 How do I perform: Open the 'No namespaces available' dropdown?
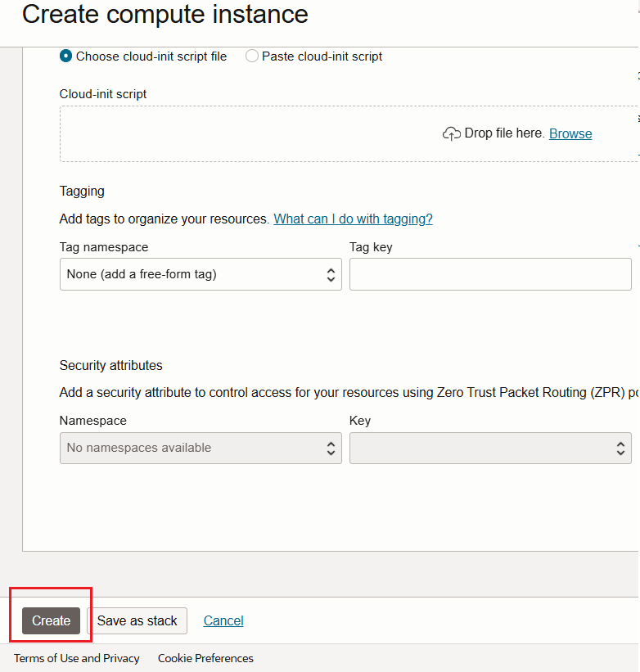click(200, 449)
